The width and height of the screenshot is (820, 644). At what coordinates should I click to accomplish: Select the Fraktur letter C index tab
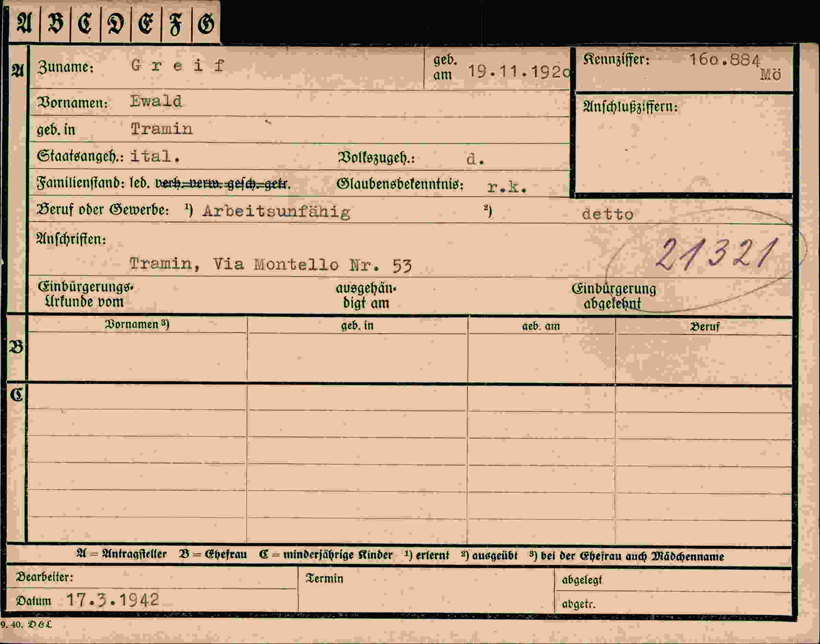85,24
